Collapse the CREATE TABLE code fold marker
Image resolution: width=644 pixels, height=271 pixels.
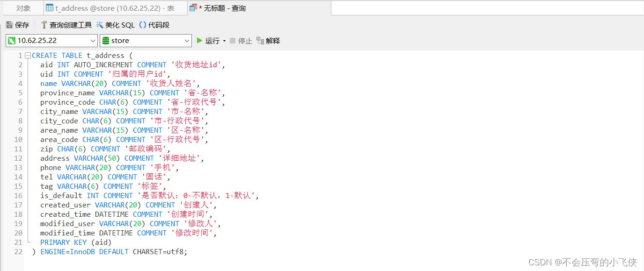27,55
